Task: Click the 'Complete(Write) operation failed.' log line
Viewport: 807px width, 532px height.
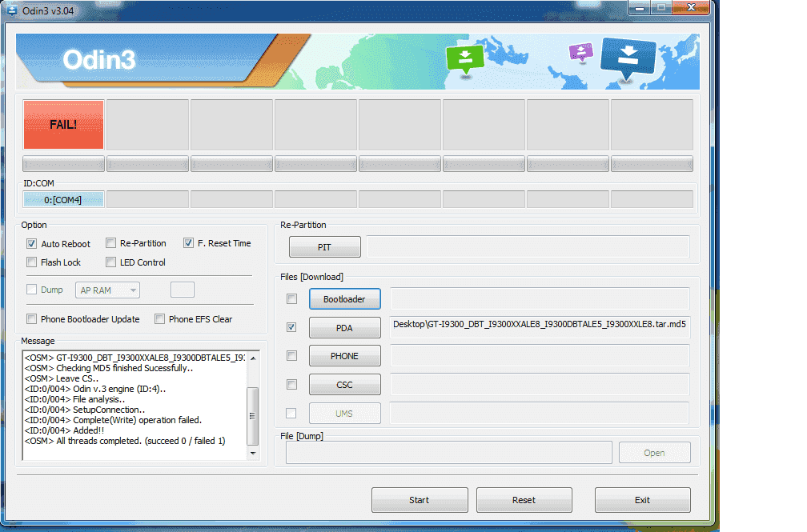Action: coord(113,420)
